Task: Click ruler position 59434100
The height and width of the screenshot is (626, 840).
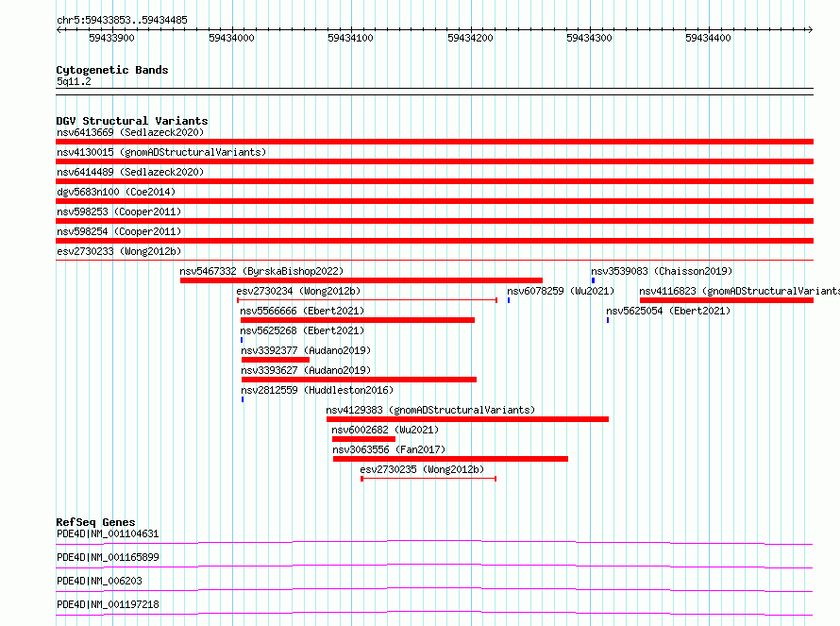Action: point(350,38)
